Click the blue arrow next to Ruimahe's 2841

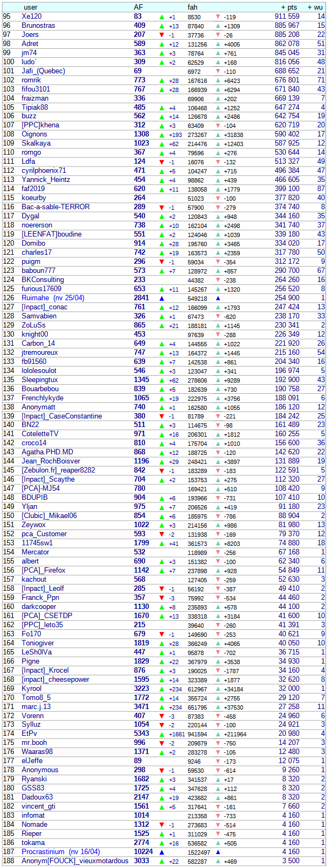pyautogui.click(x=162, y=298)
